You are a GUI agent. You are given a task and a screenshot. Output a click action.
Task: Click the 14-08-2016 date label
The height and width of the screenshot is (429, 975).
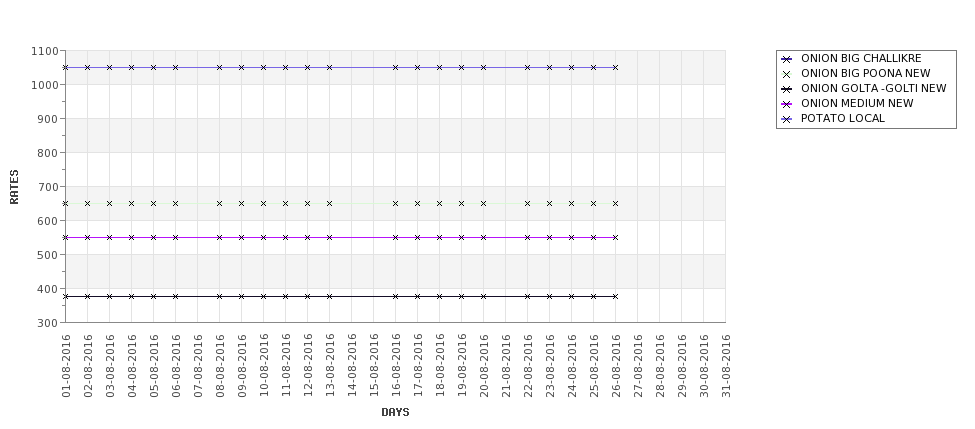point(351,366)
